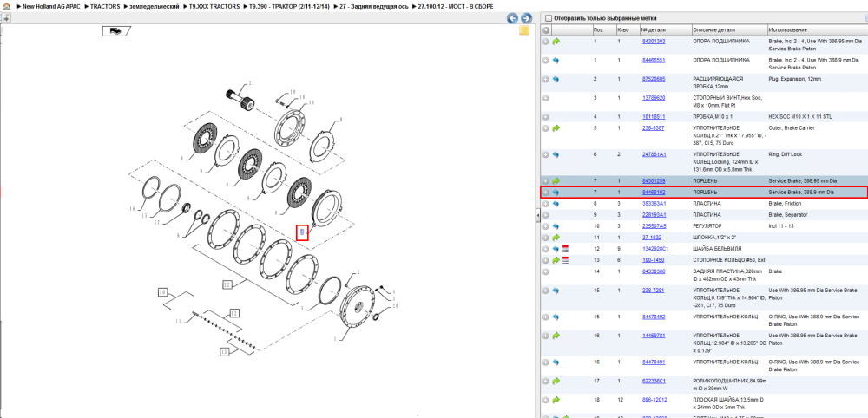Open the земледельческий breadcrumb
The height and width of the screenshot is (418, 868).
tap(154, 7)
